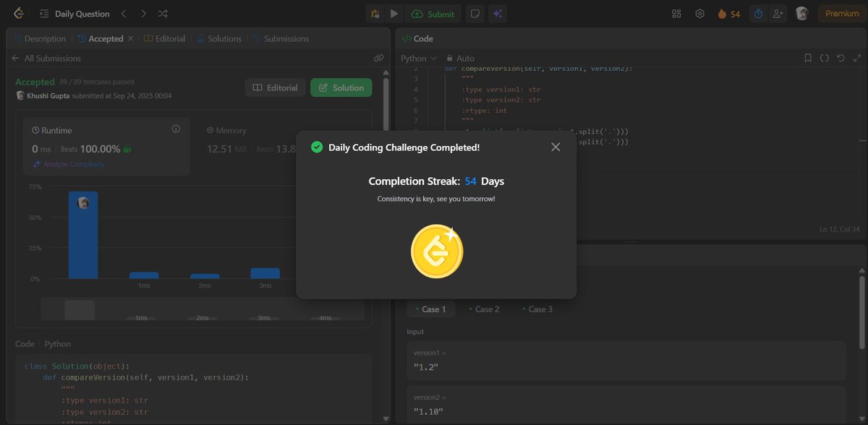
Task: Run the code with the play icon
Action: pos(394,14)
